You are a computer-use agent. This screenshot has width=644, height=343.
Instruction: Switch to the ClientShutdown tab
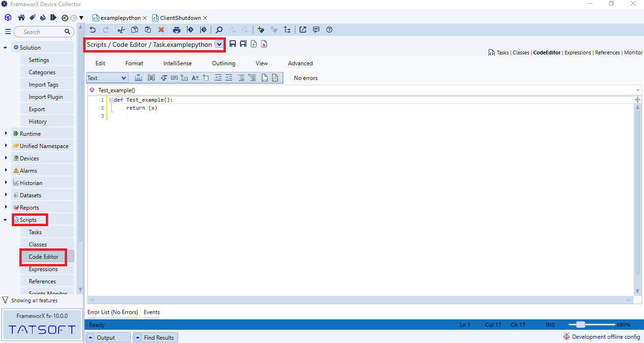click(180, 18)
